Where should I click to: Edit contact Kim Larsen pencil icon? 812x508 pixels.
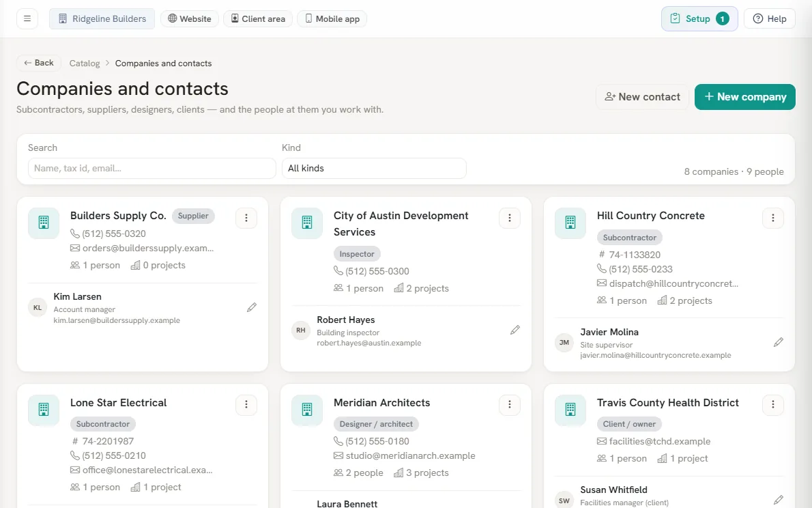(252, 307)
